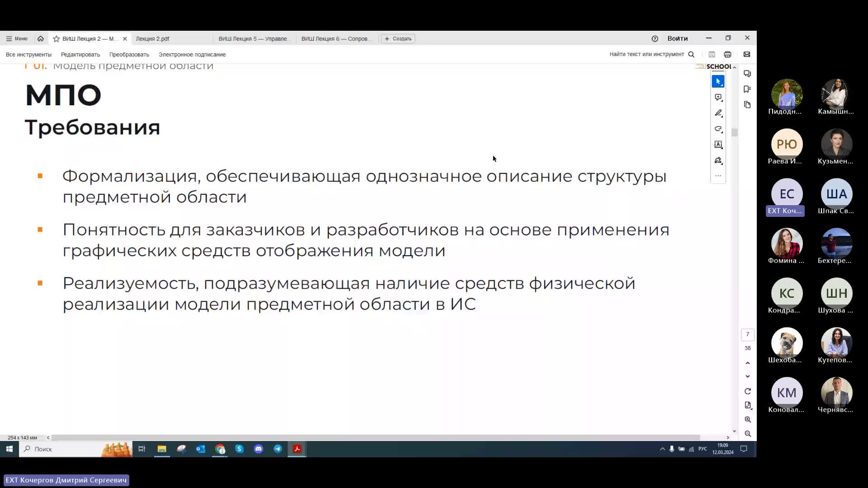Screen dimensions: 868x488
Task: Select participant Коновал... avatar
Action: 787,393
